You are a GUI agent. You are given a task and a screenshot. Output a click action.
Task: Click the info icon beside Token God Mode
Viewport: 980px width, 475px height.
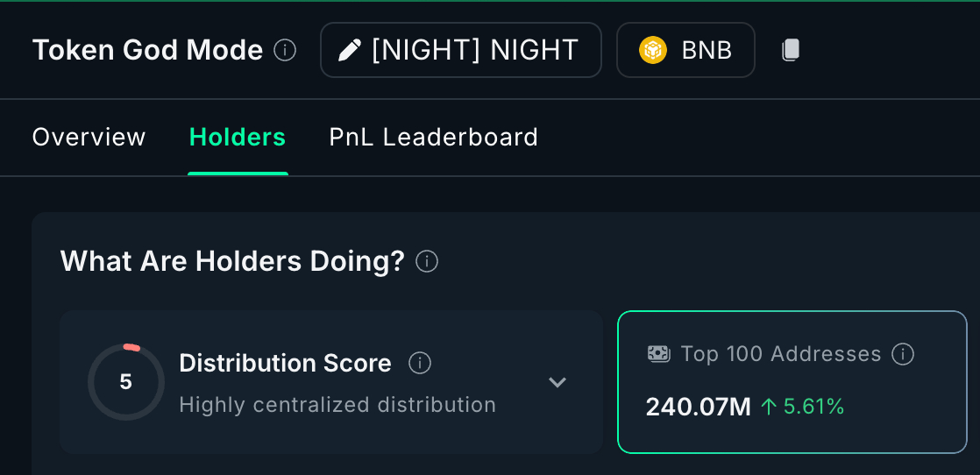[285, 50]
